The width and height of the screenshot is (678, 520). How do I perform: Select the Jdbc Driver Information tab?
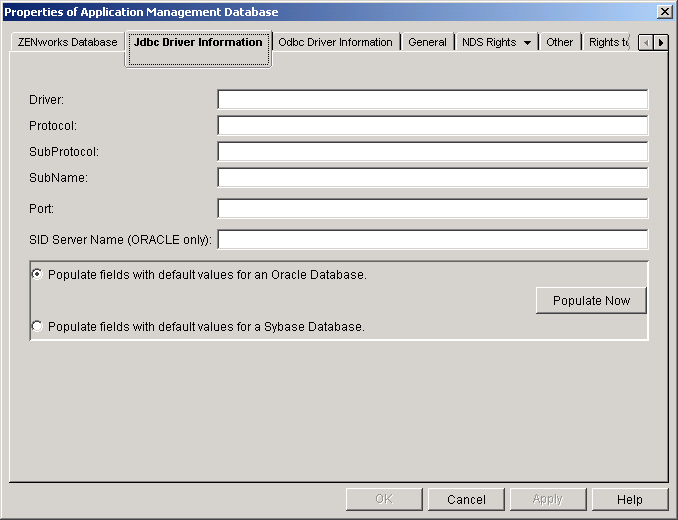198,48
